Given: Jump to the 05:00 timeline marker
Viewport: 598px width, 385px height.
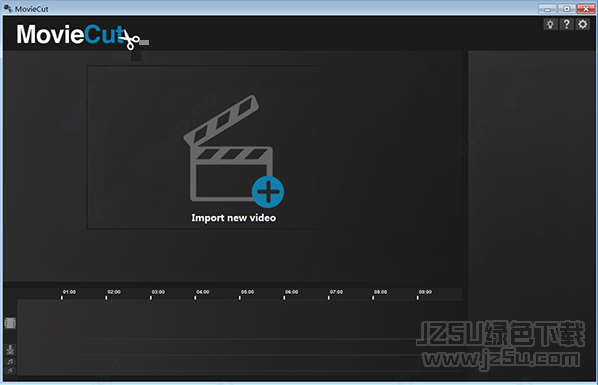Looking at the screenshot, I should pos(247,292).
